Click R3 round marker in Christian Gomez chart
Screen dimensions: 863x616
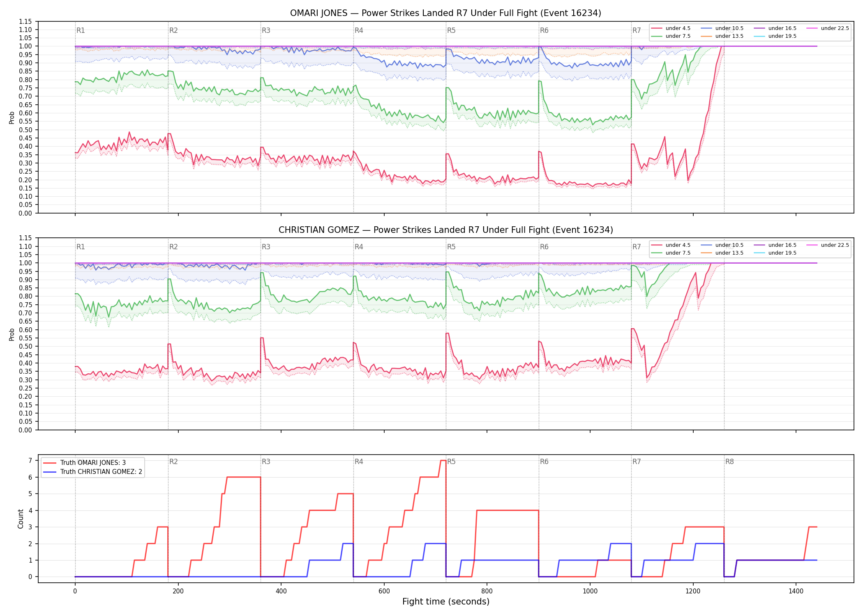pyautogui.click(x=266, y=247)
